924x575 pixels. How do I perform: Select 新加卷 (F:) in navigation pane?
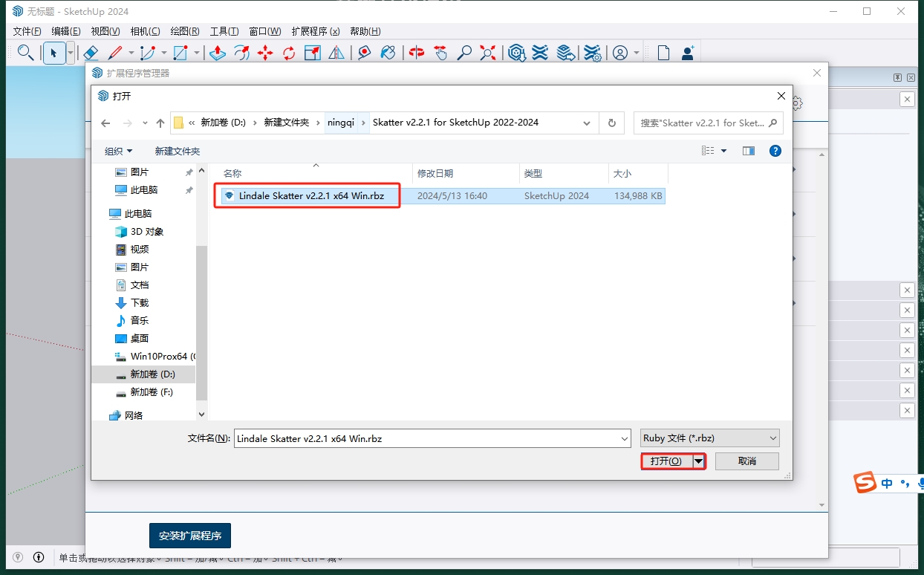pyautogui.click(x=152, y=392)
